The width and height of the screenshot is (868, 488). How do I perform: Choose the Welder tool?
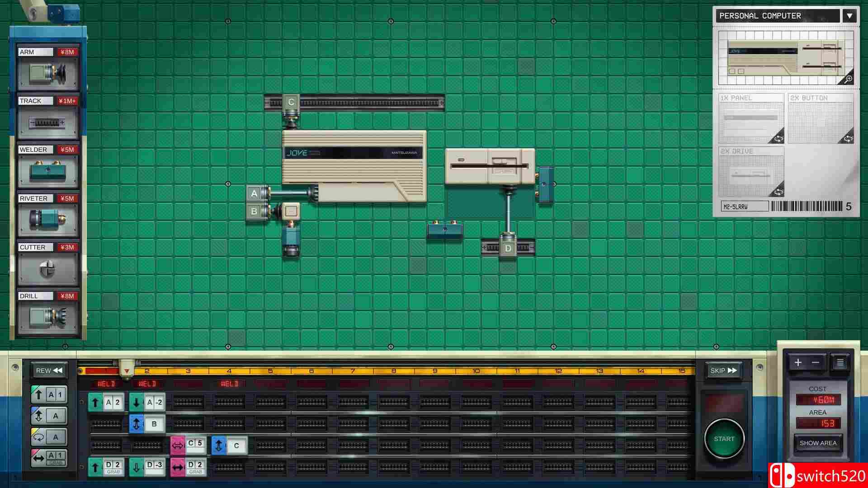(x=48, y=171)
